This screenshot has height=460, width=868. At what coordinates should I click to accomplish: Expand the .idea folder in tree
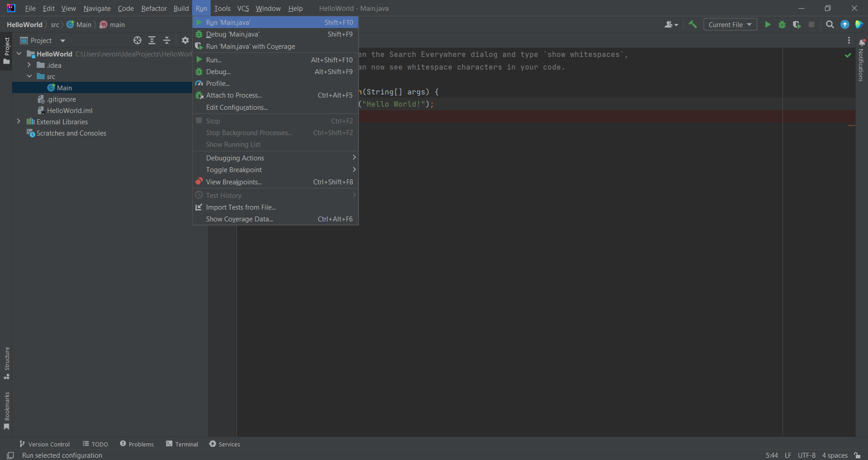click(x=29, y=66)
